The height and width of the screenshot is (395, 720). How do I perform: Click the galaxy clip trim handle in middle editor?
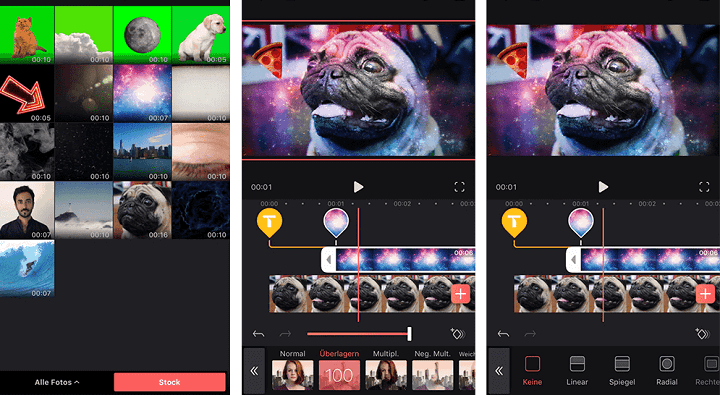click(x=329, y=260)
